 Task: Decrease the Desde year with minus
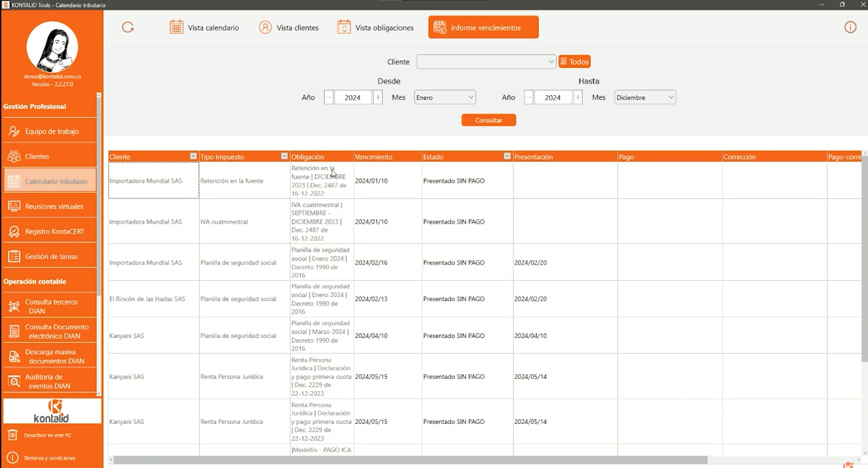[329, 97]
